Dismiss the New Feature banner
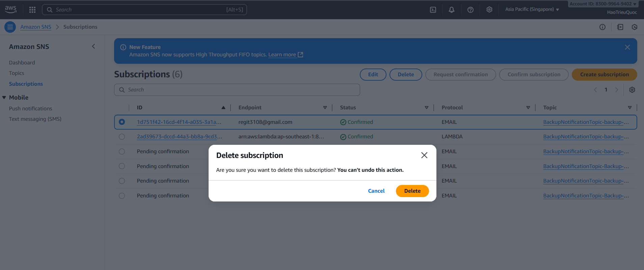 (627, 47)
